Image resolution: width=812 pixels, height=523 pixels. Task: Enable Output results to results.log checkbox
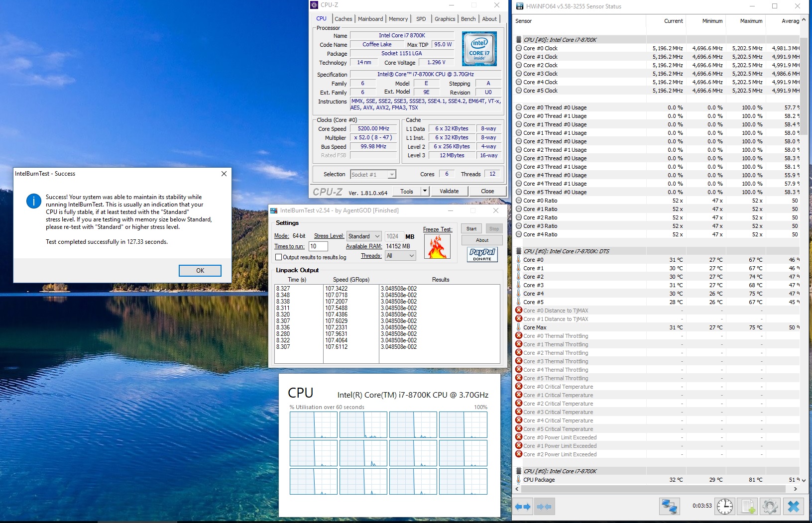point(279,257)
